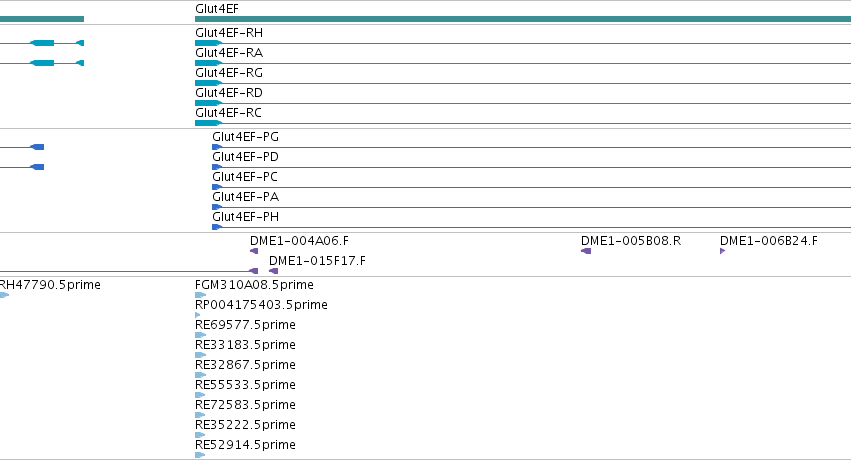Viewport: 851px width, 460px height.
Task: Select RH47790.5prime label
Action: pyautogui.click(x=50, y=285)
